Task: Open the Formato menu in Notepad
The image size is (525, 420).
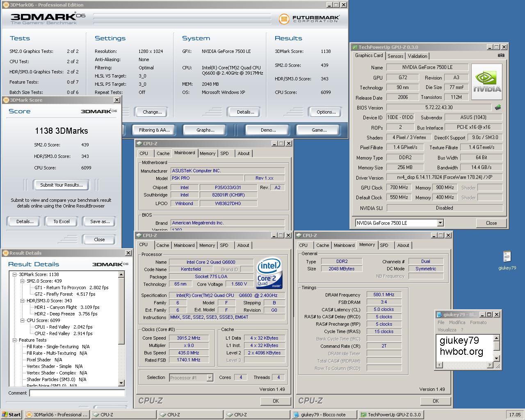Action: click(x=478, y=322)
